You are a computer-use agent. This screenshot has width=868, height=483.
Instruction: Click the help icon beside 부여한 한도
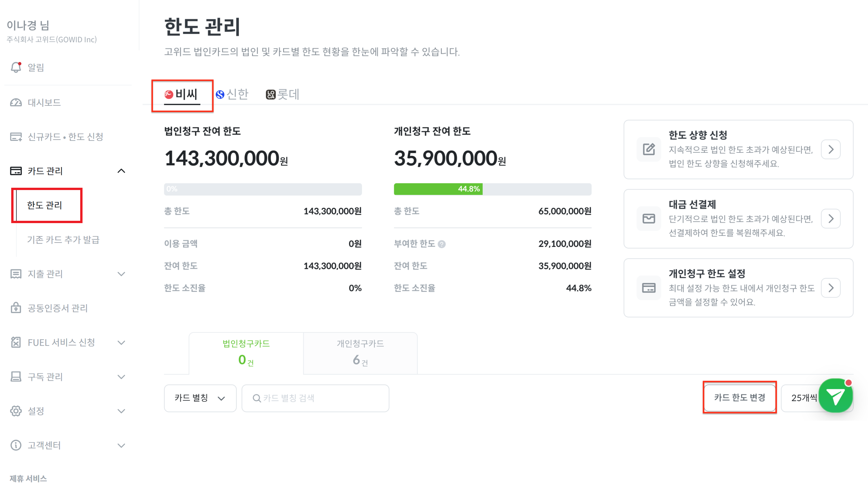441,244
